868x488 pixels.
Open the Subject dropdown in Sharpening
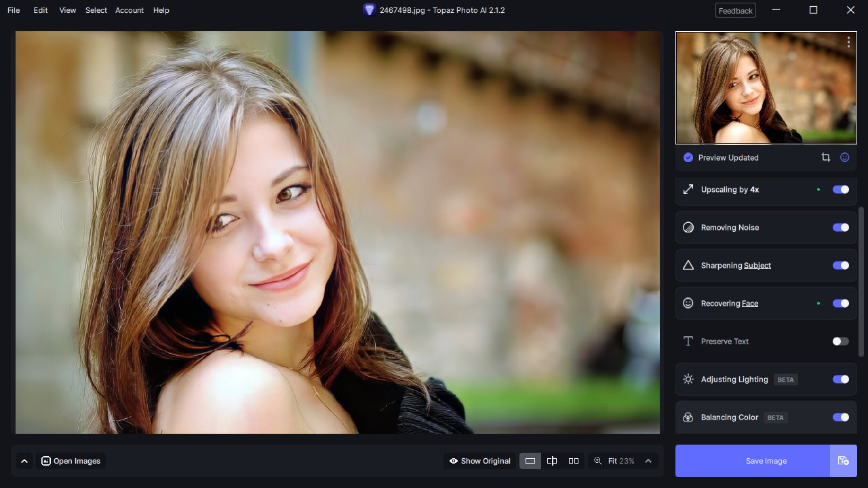pos(757,266)
